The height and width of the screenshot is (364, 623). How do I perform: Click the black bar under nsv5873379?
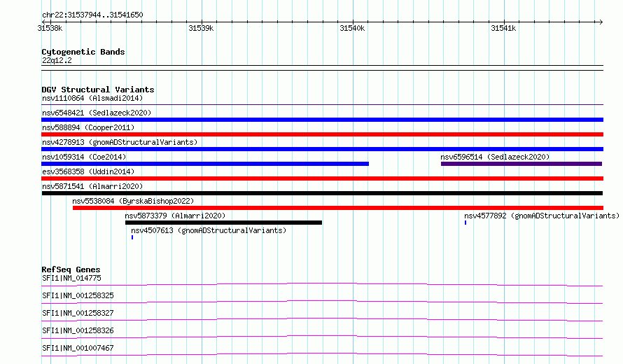pyautogui.click(x=224, y=223)
